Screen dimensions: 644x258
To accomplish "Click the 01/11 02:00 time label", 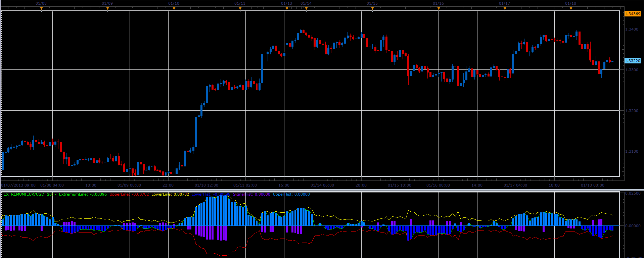I will click(245, 185).
